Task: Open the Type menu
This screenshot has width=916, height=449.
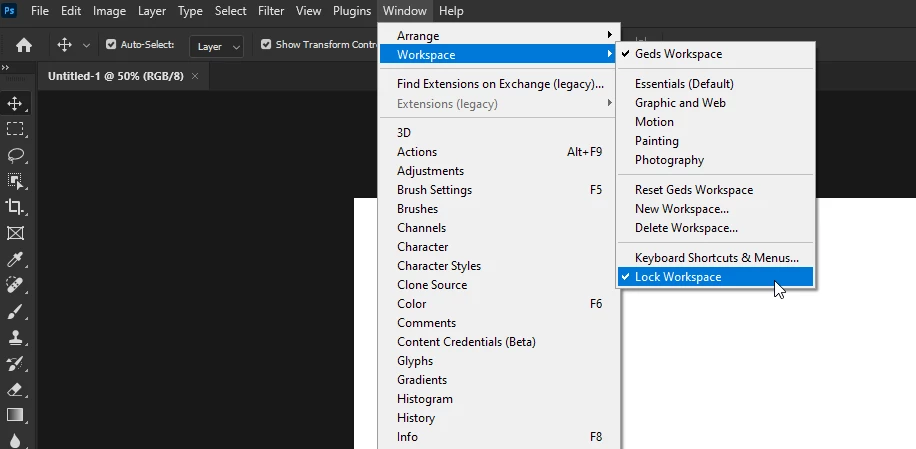Action: click(x=190, y=11)
